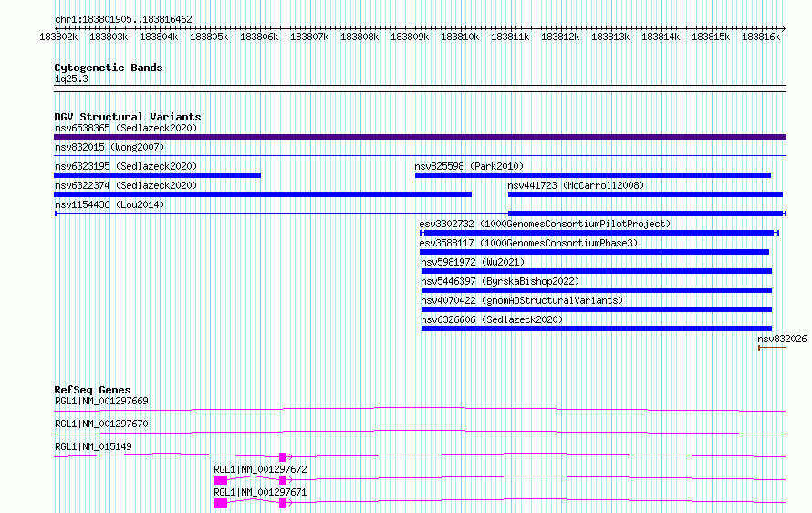Select the 1q25.3 band label

[x=71, y=79]
